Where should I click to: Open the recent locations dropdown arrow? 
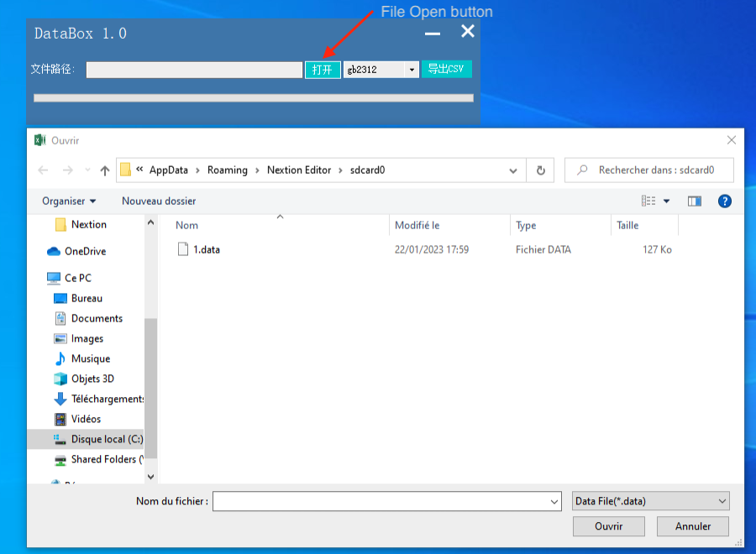click(87, 170)
